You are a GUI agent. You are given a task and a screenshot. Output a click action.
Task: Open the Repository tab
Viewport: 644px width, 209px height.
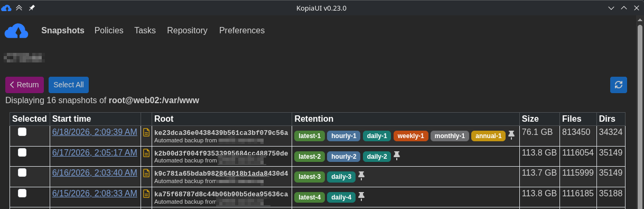click(x=187, y=31)
